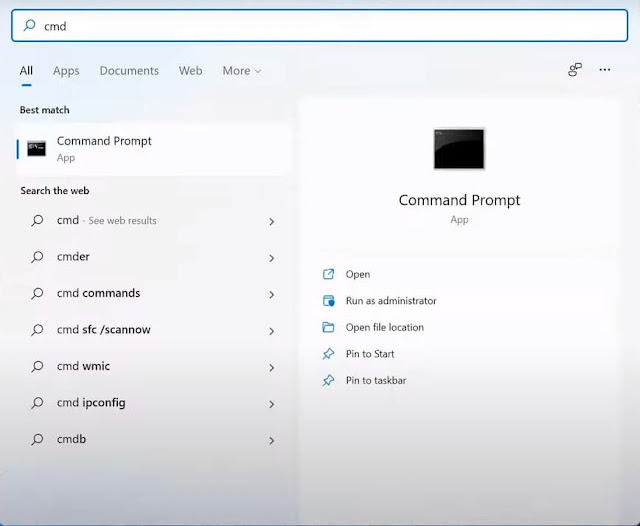640x526 pixels.
Task: Open Command Prompt best match result
Action: [153, 149]
